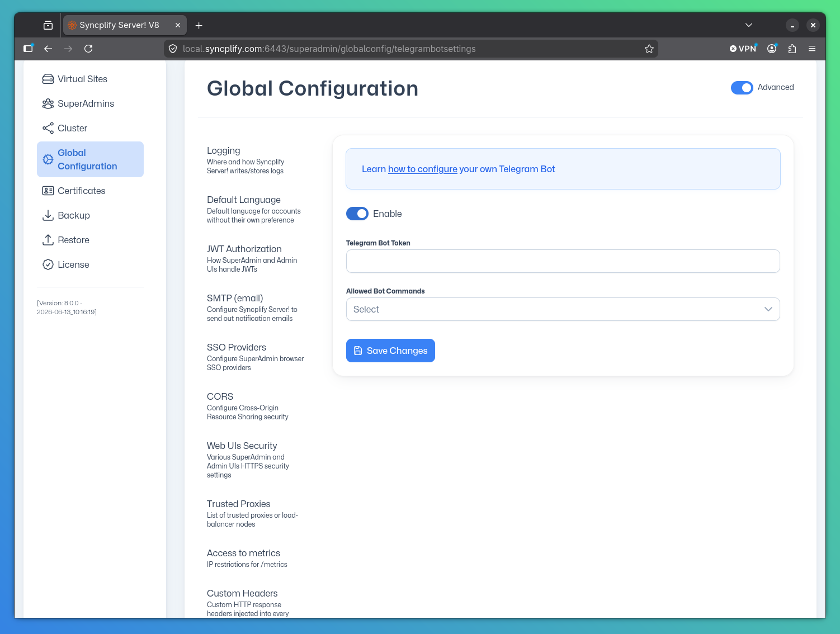This screenshot has height=634, width=840.
Task: Navigate to the Cluster page
Action: click(90, 128)
